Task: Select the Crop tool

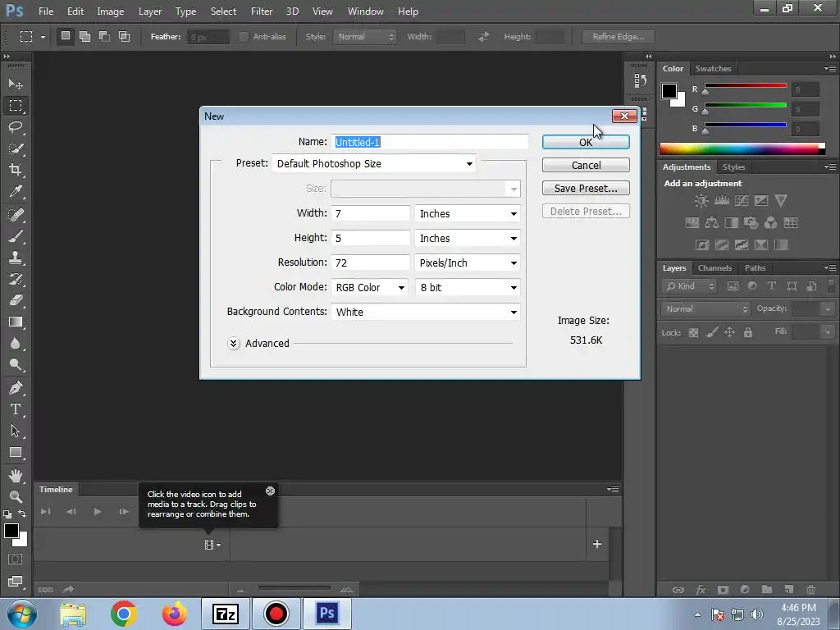Action: point(16,170)
